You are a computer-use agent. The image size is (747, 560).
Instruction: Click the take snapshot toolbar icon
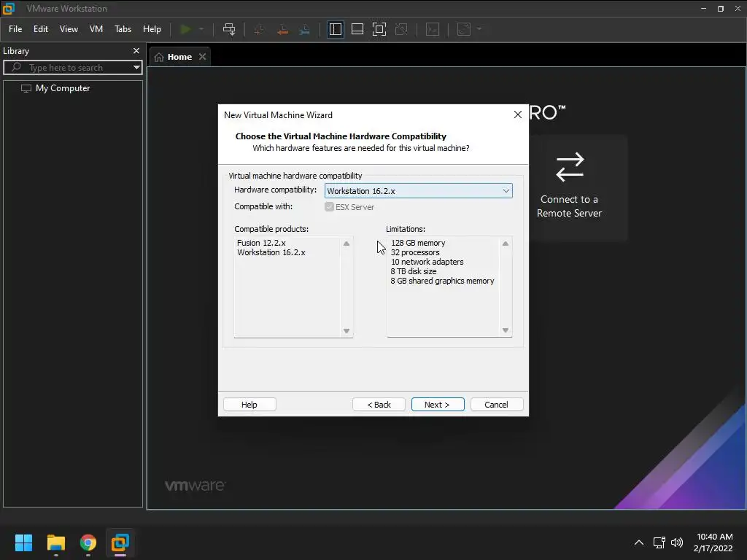(x=259, y=29)
